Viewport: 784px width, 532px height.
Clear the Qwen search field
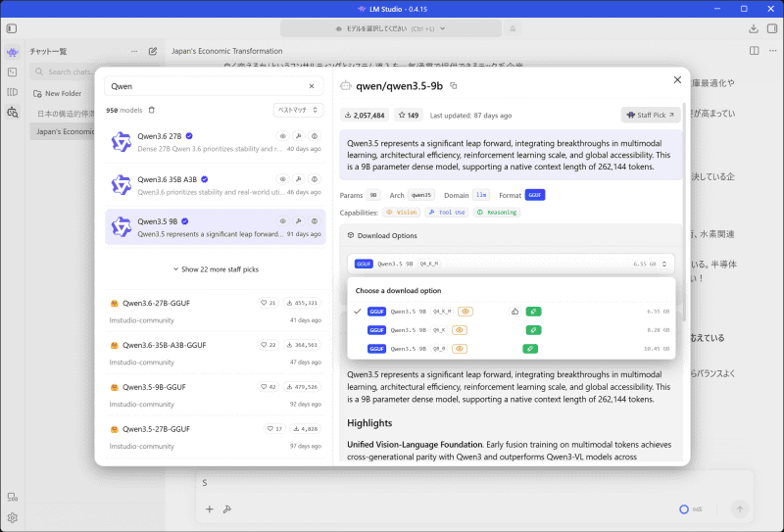tap(312, 86)
